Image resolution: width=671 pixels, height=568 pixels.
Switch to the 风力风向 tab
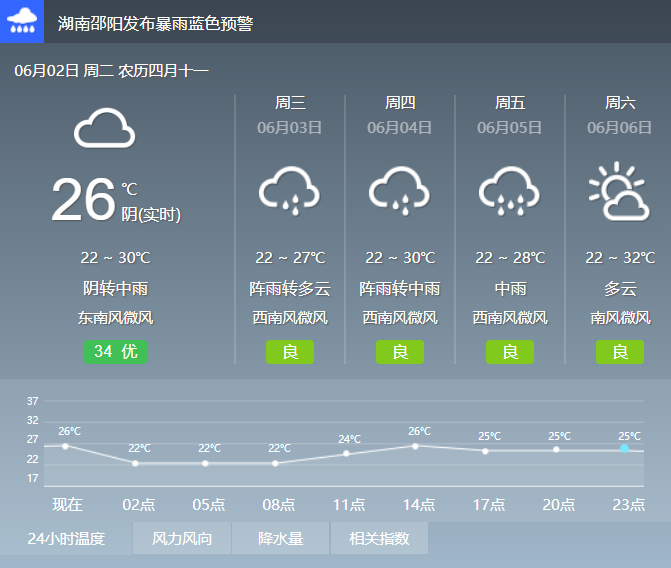tap(182, 538)
